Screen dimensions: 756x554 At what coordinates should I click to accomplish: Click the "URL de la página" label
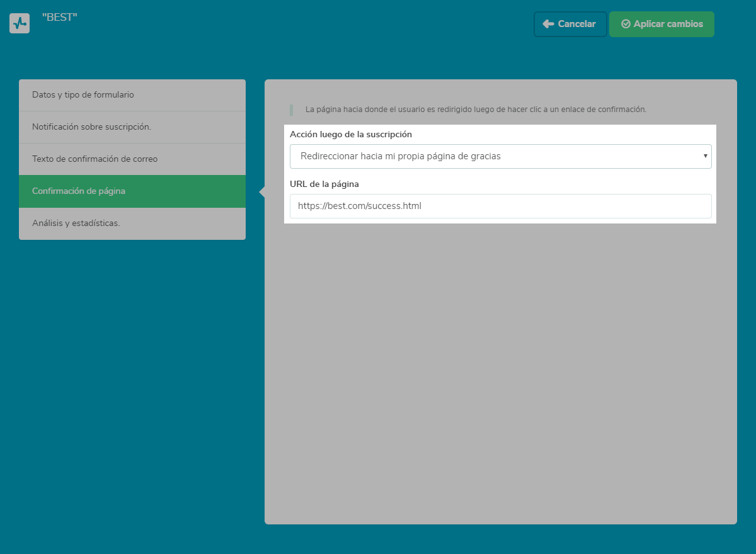pos(324,184)
